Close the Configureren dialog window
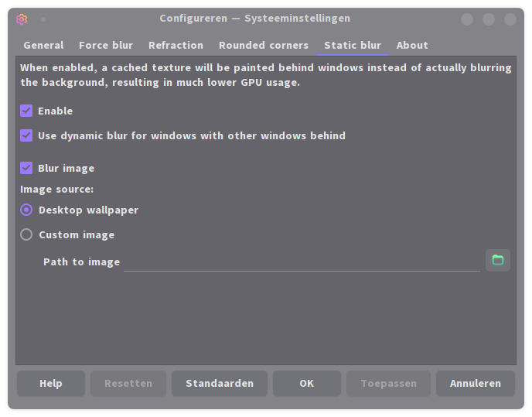 click(x=510, y=19)
